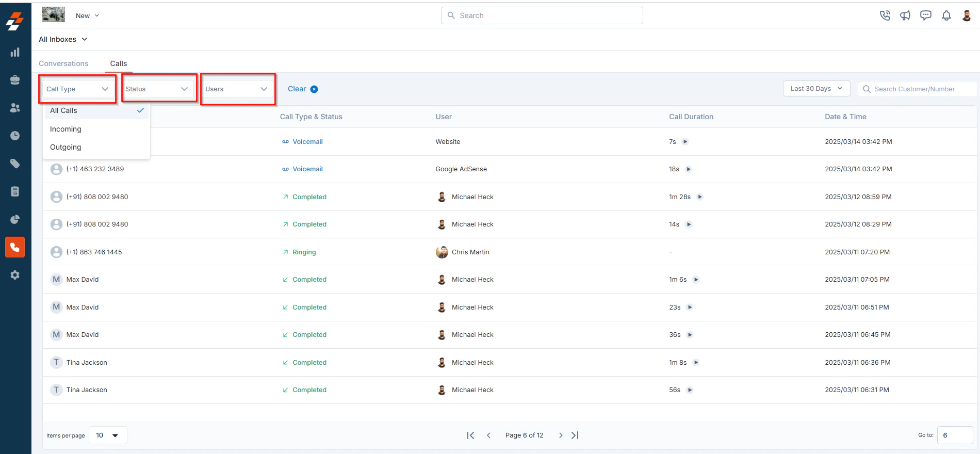Open (+1) 863 746 1445 caller row
The width and height of the screenshot is (980, 454).
pyautogui.click(x=94, y=252)
